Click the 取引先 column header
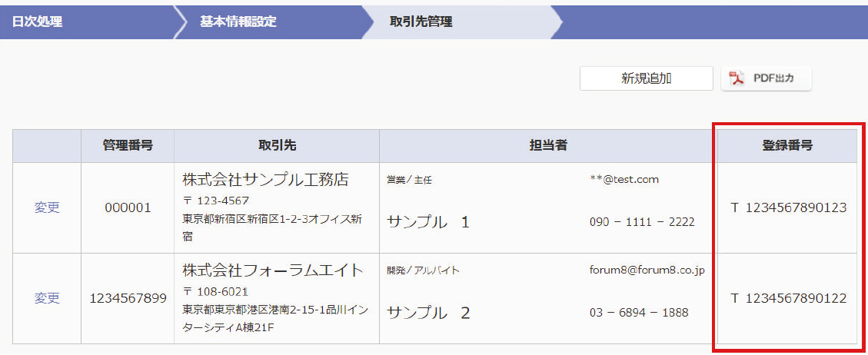868x355 pixels. coord(277,145)
